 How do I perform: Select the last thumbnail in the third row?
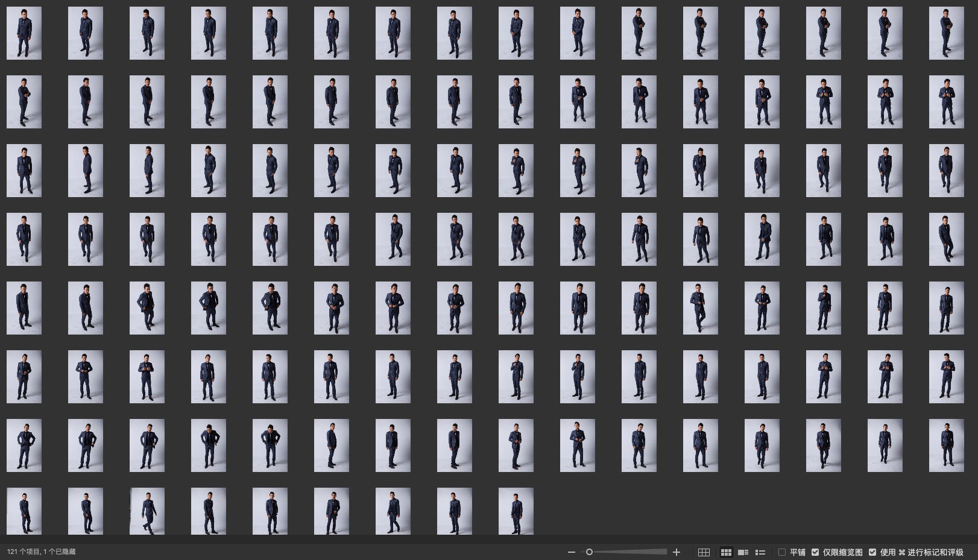(x=946, y=171)
